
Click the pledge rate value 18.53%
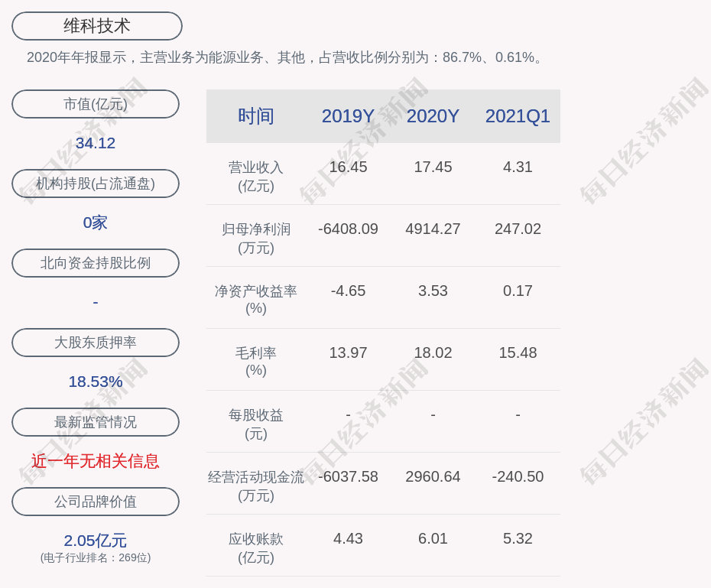[95, 381]
